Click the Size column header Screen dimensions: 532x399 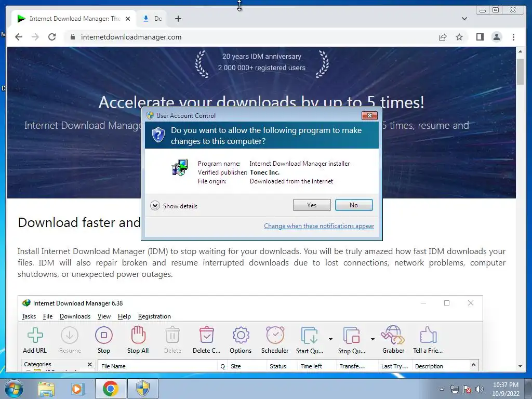[247, 366]
